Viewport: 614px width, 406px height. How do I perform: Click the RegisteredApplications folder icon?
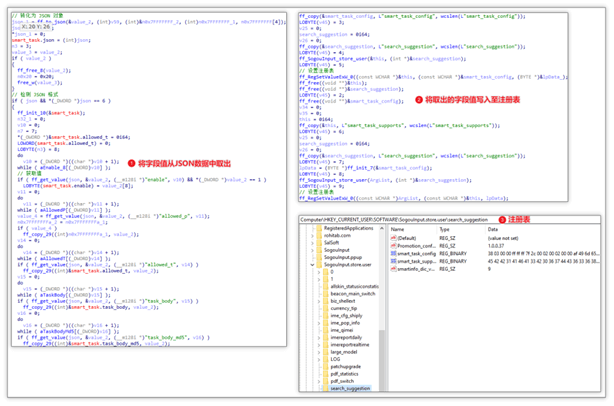pyautogui.click(x=319, y=228)
